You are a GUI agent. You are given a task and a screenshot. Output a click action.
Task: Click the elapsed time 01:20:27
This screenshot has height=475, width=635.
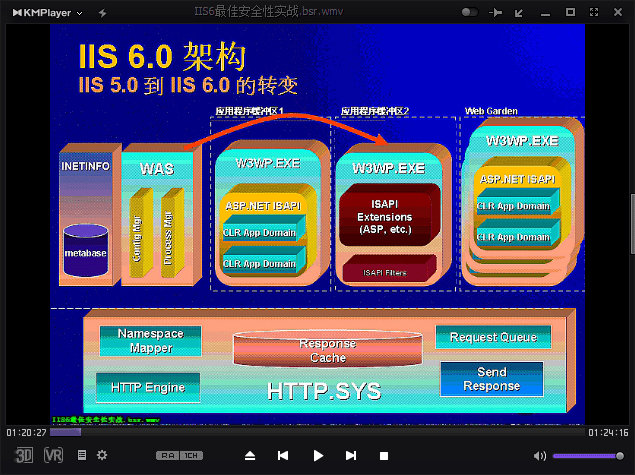click(x=26, y=432)
